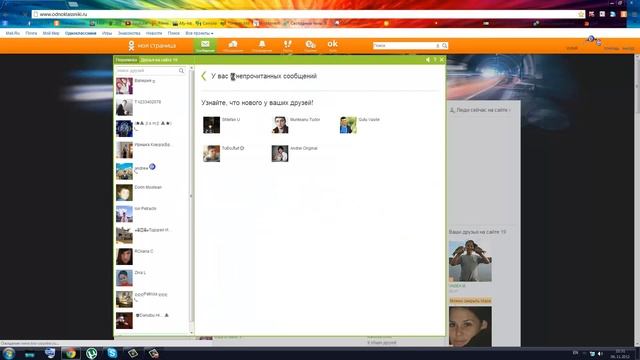Switch to Переписка tab
Image resolution: width=640 pixels, height=360 pixels.
[126, 60]
